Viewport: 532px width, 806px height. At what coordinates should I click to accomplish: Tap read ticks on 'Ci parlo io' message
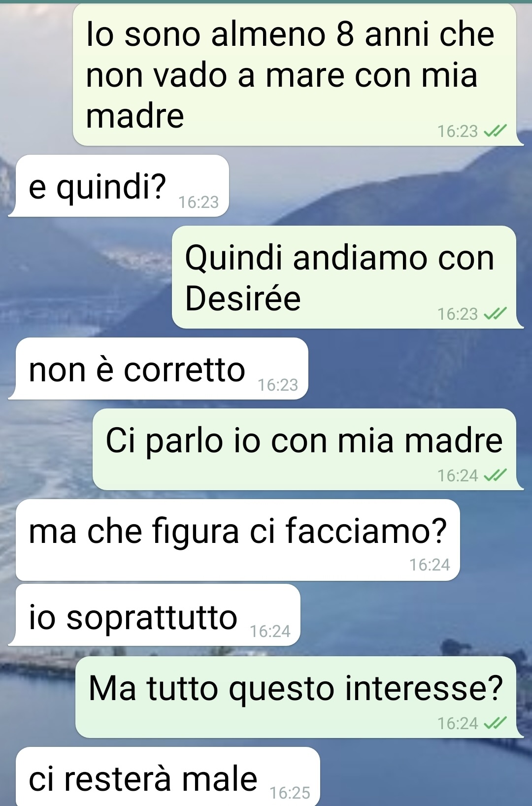(495, 475)
